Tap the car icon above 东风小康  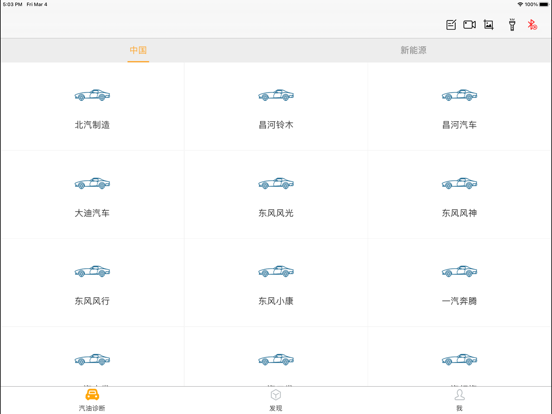click(x=276, y=271)
